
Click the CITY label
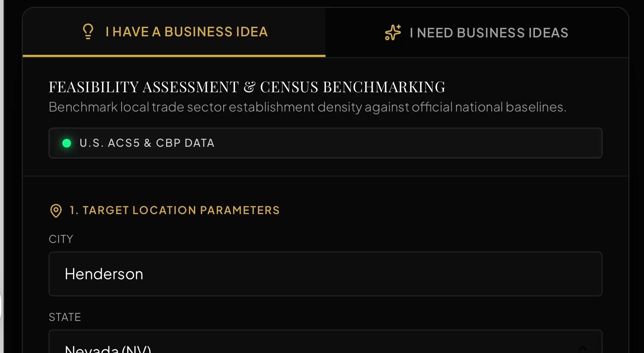coord(61,239)
